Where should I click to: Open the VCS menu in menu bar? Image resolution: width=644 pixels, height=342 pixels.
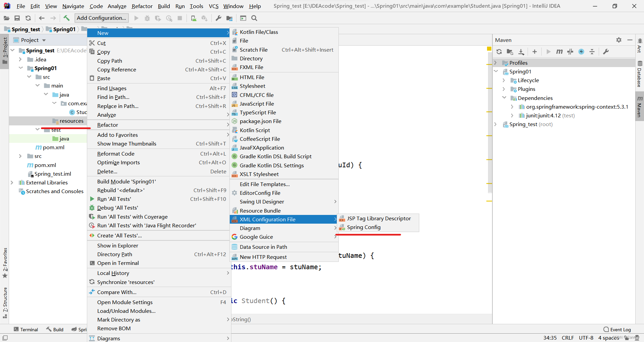point(214,6)
